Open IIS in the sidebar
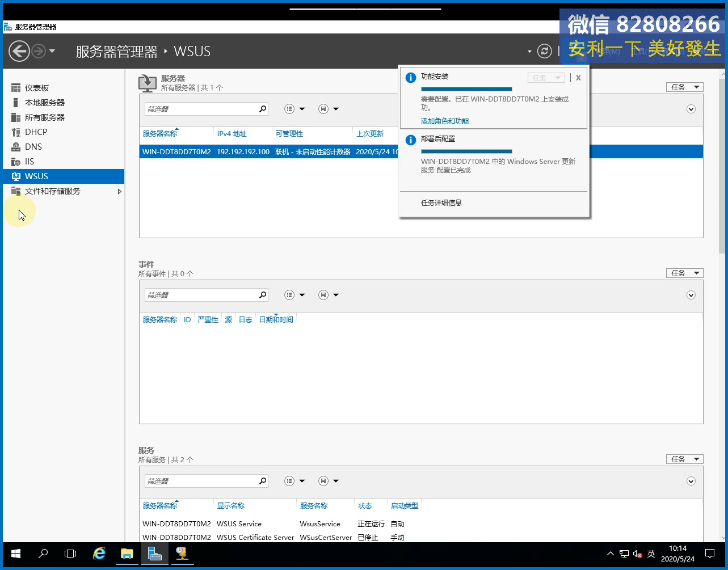Viewport: 728px width, 570px height. tap(30, 162)
